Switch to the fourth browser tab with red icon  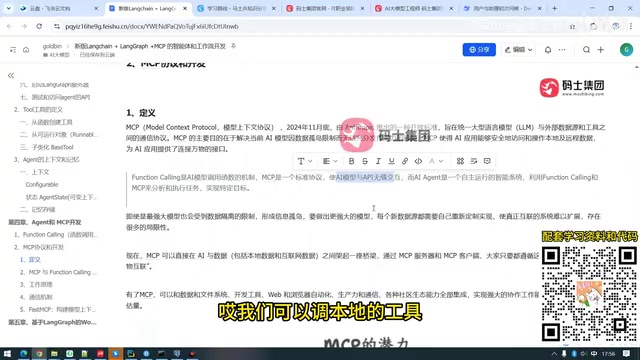click(325, 9)
